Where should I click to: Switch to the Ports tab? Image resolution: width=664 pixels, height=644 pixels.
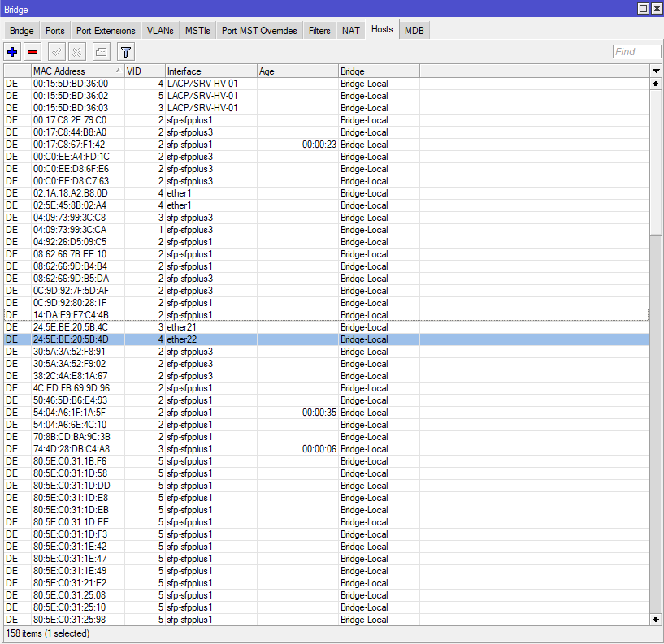[55, 31]
